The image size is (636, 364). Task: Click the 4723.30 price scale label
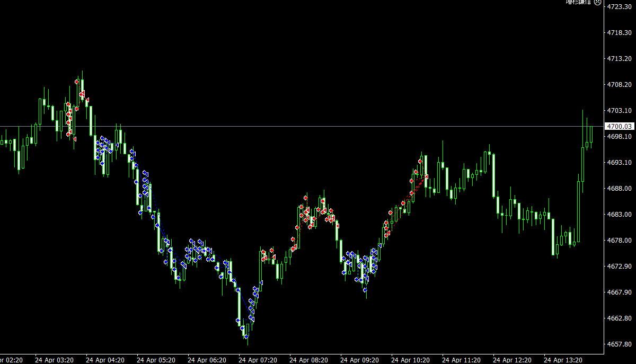click(619, 6)
